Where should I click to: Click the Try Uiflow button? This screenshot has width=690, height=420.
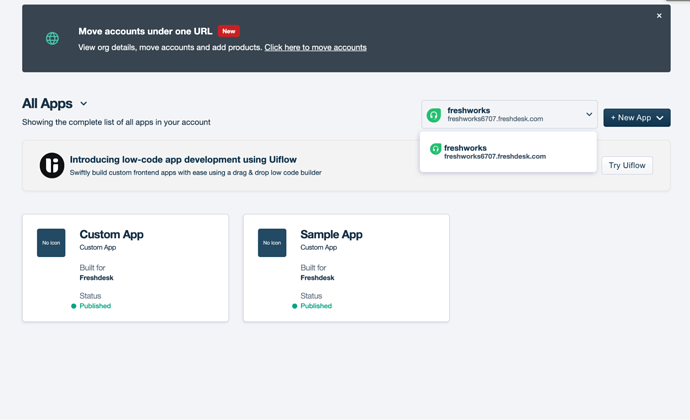(627, 166)
